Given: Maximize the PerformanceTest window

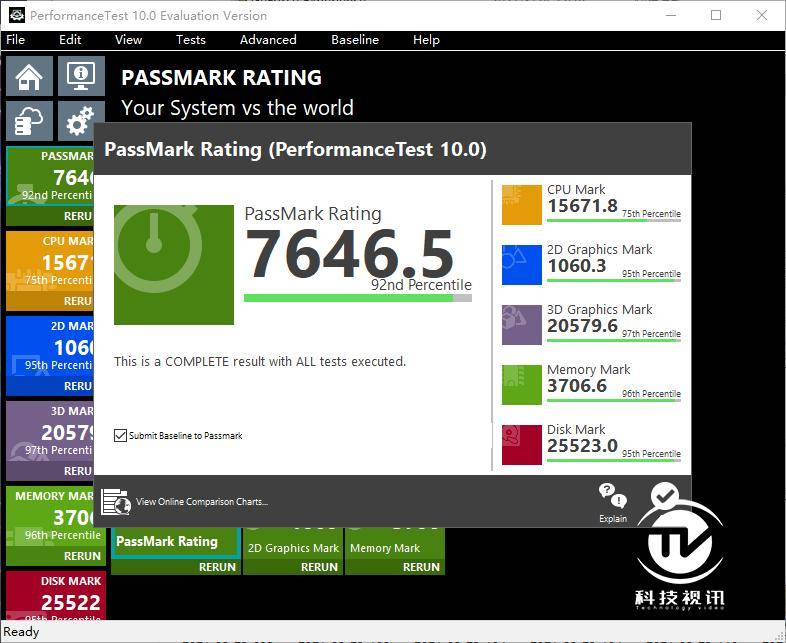Looking at the screenshot, I should pyautogui.click(x=716, y=15).
